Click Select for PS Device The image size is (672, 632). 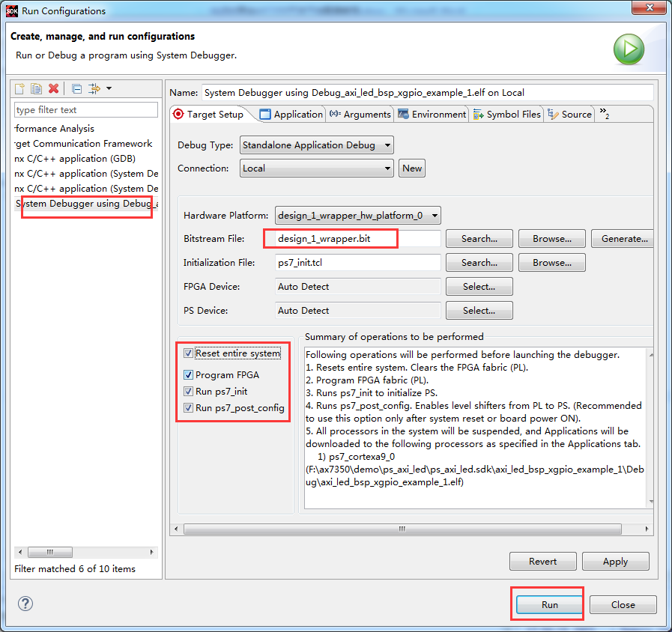(x=479, y=311)
